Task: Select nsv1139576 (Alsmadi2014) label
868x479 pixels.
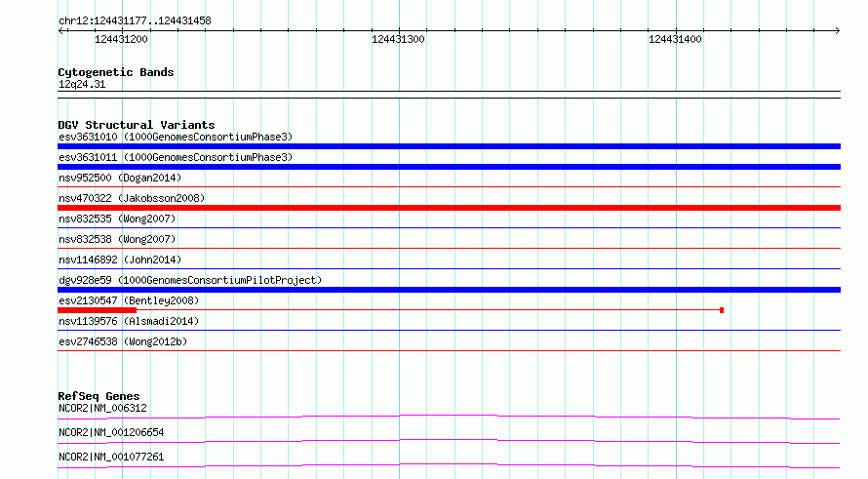Action: coord(129,321)
